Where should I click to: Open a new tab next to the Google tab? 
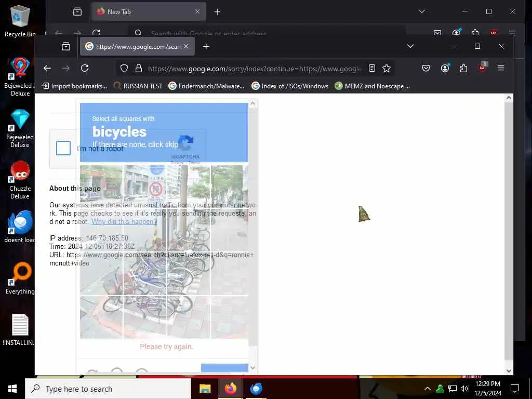pos(206,46)
